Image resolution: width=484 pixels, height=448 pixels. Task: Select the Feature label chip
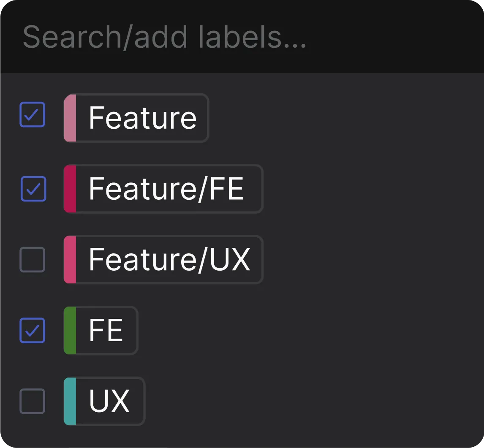coord(142,118)
